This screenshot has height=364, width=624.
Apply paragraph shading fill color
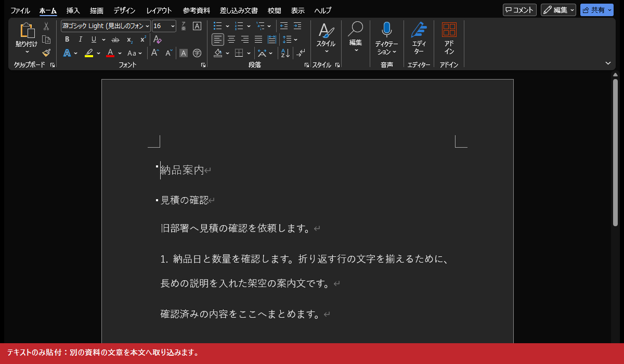pos(218,53)
